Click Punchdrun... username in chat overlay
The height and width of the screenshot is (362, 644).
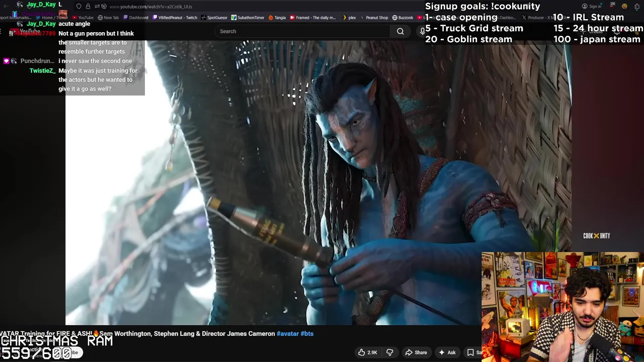coord(37,61)
